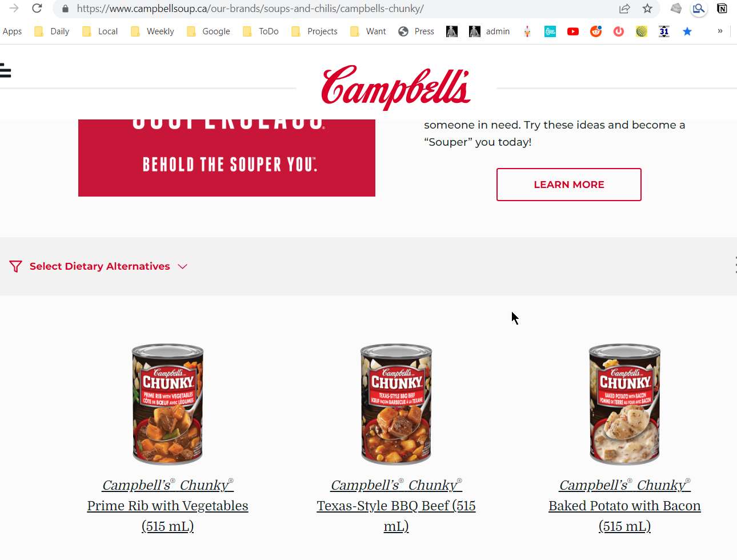Open the ToDo bookmarks folder
737x560 pixels.
click(x=261, y=31)
